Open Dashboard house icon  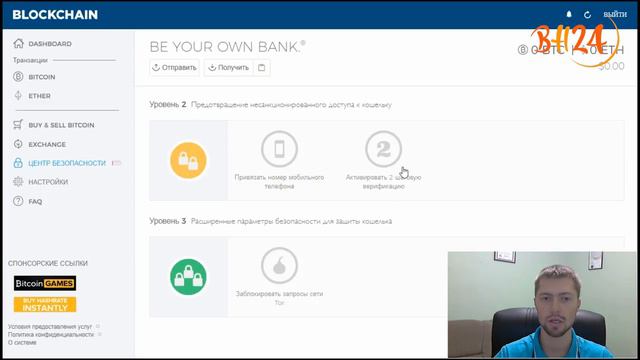click(18, 43)
